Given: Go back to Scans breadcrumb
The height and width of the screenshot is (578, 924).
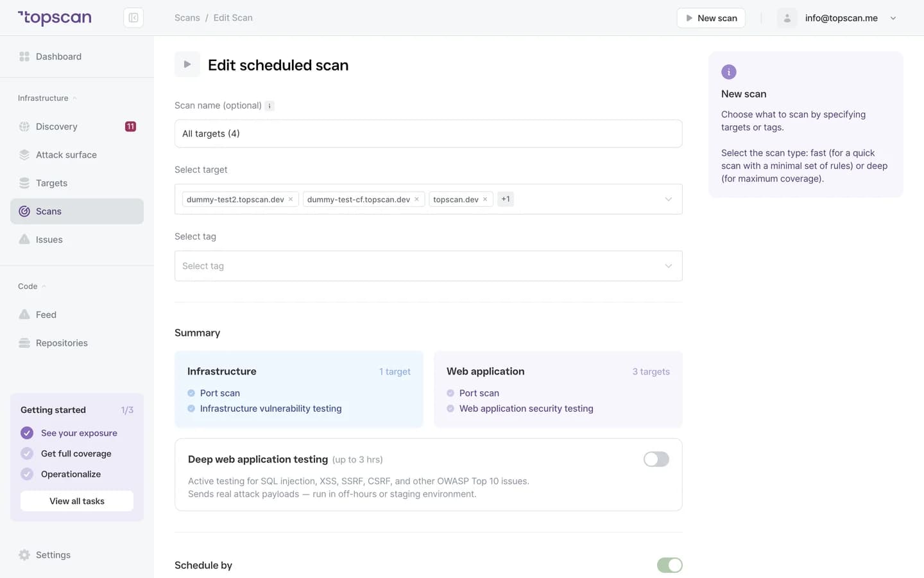Looking at the screenshot, I should tap(187, 18).
